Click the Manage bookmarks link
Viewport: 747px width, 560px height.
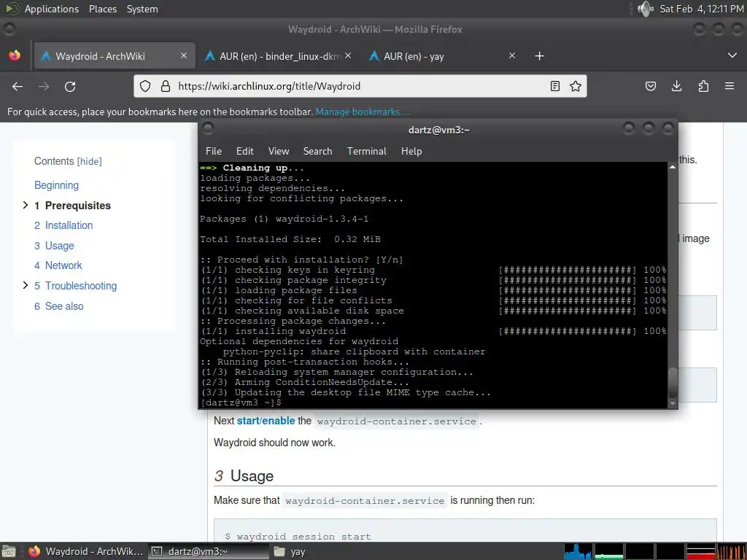pyautogui.click(x=362, y=112)
